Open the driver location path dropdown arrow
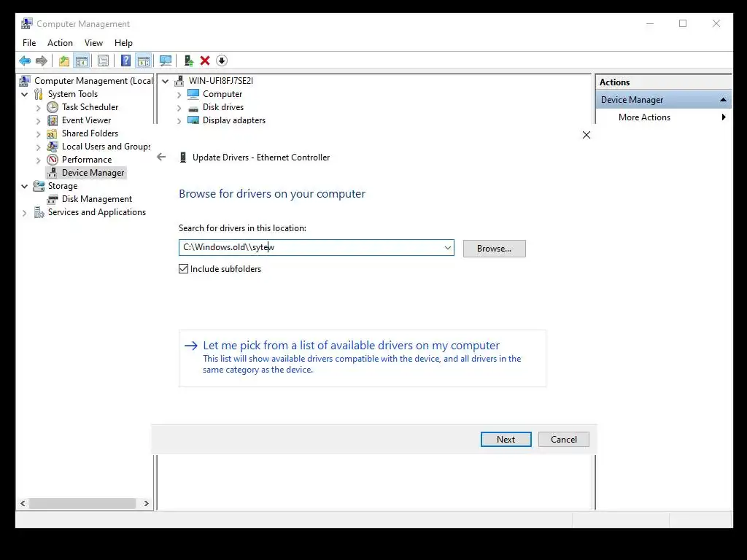The image size is (747, 560). (447, 248)
